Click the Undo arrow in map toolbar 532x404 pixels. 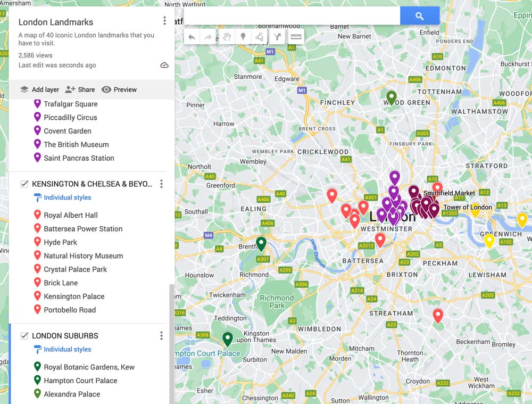click(192, 37)
